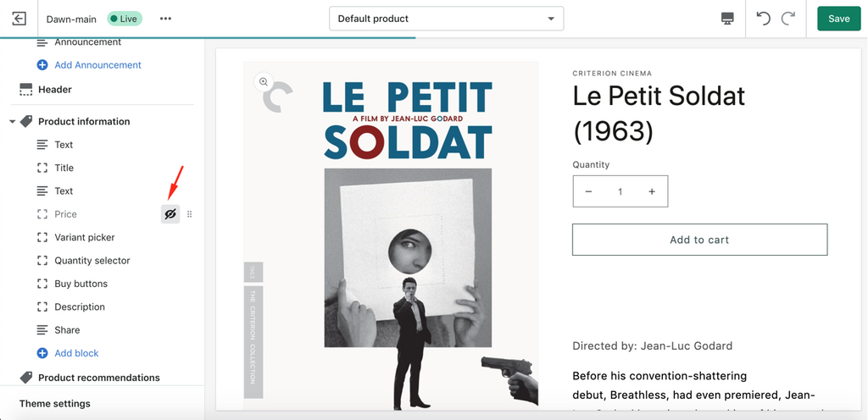
Task: Select the Variant picker block
Action: [x=84, y=238]
